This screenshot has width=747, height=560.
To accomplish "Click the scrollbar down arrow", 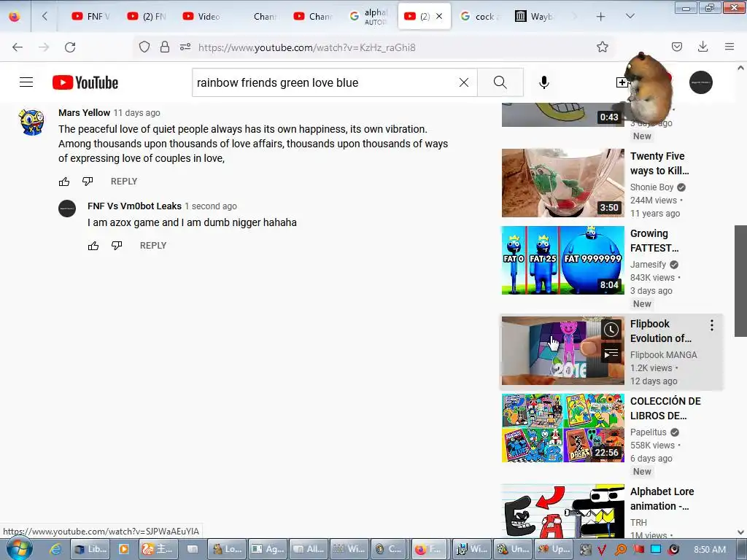I will point(740,532).
